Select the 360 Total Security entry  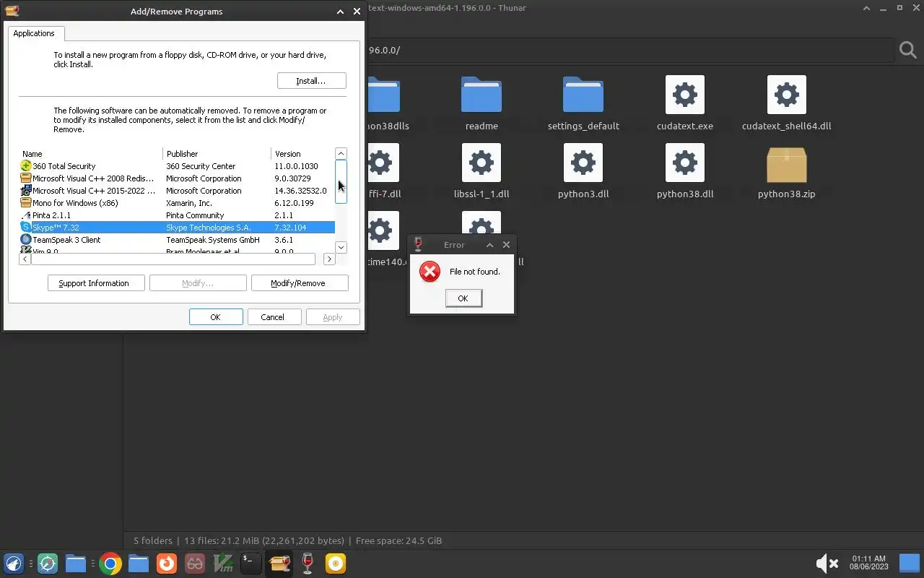tap(177, 166)
